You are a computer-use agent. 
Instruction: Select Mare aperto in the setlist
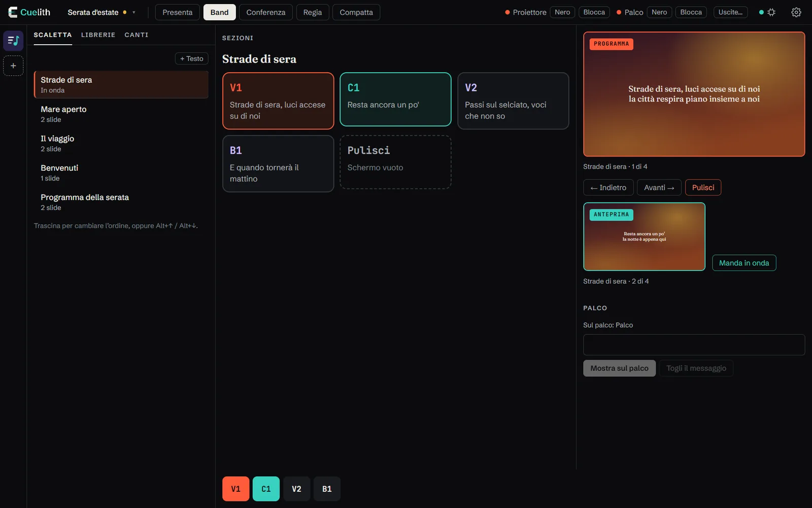pyautogui.click(x=121, y=114)
